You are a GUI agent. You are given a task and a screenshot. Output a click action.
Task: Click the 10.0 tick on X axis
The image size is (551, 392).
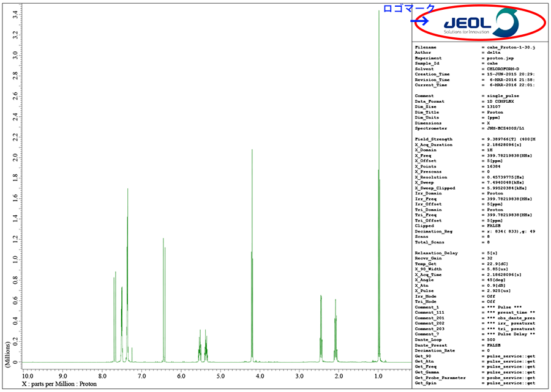[x=28, y=376]
